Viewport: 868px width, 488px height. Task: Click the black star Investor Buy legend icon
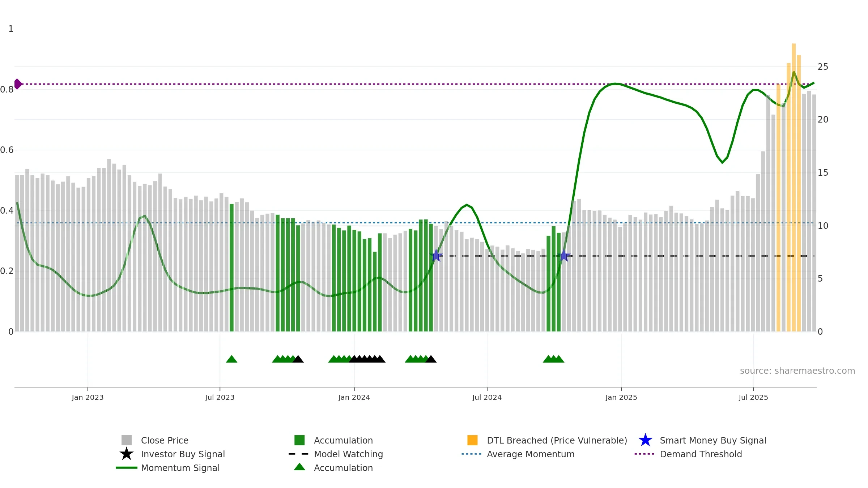126,454
